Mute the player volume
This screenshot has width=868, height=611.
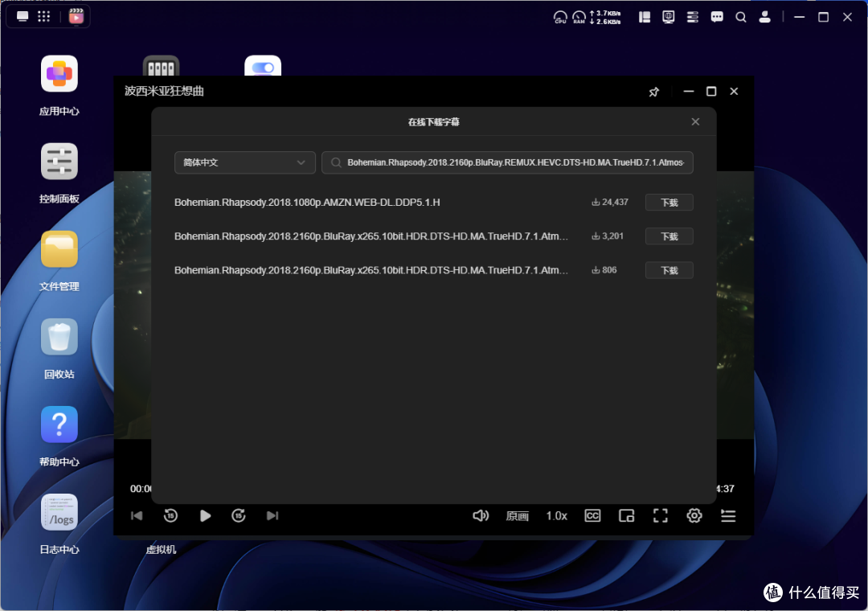(x=481, y=515)
